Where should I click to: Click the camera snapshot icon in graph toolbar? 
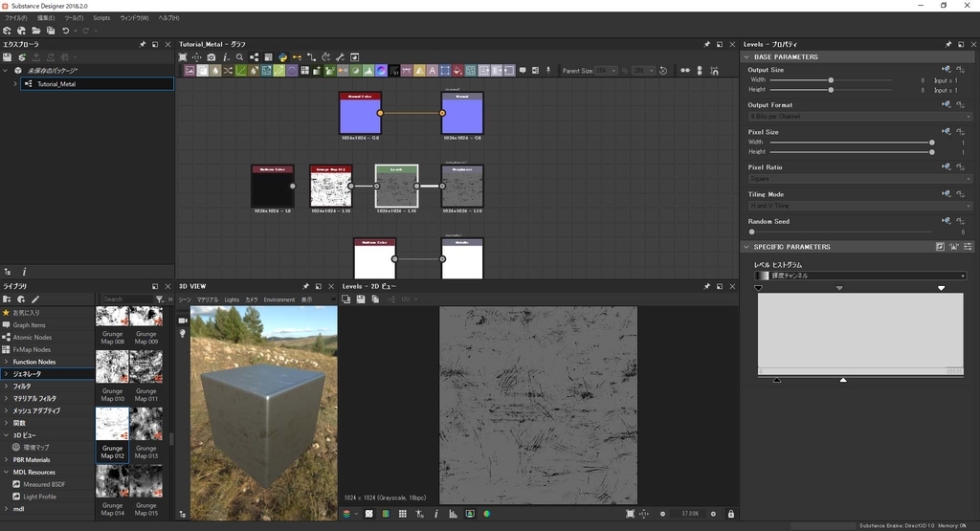[x=212, y=56]
